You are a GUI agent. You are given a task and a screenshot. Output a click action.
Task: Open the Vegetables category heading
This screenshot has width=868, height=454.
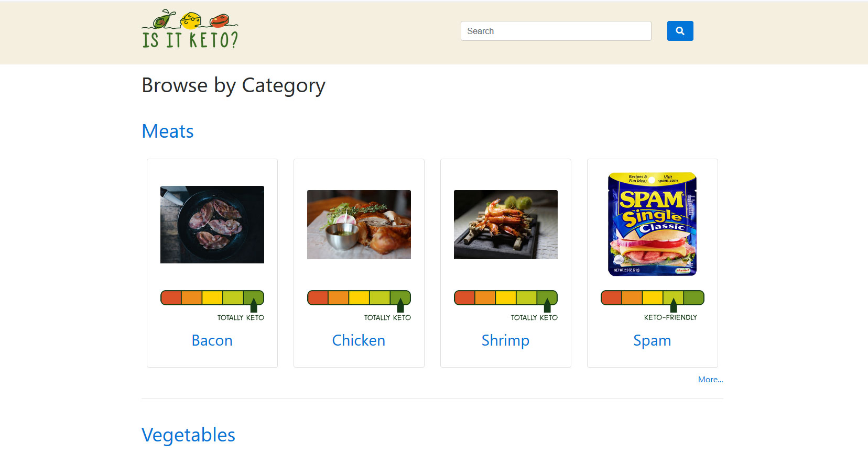(x=188, y=435)
